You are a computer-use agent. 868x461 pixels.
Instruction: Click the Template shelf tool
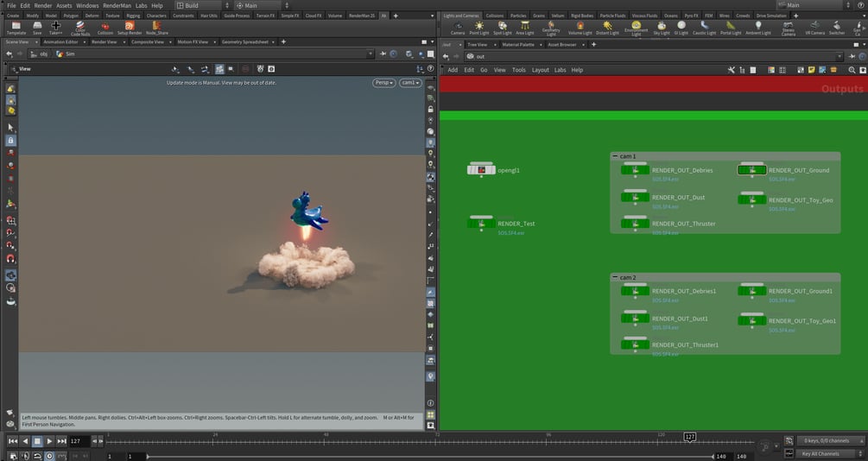[x=16, y=28]
